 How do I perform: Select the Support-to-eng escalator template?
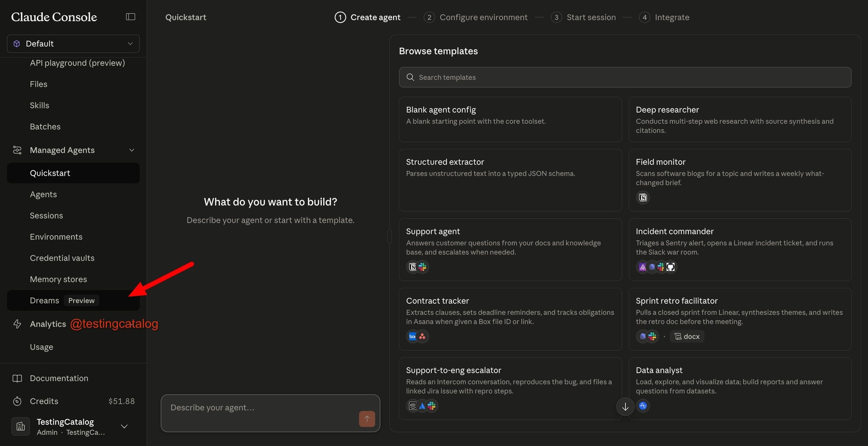[x=510, y=389]
